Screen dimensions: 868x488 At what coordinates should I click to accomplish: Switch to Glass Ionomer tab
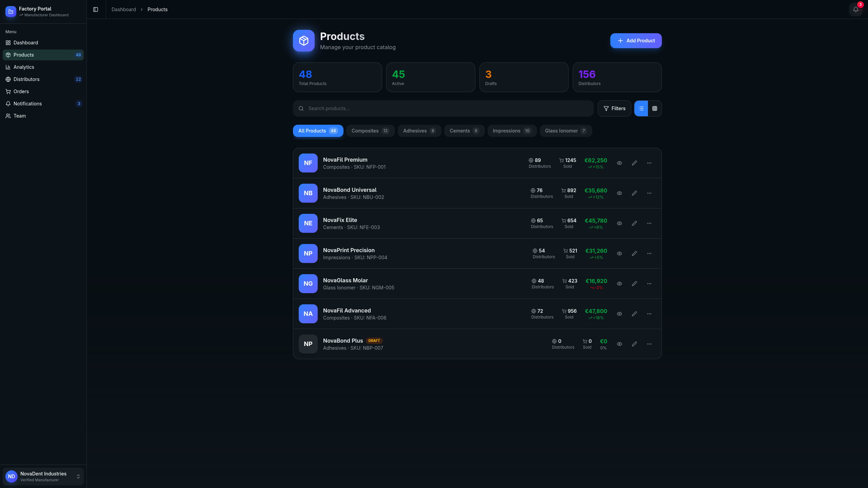(566, 131)
